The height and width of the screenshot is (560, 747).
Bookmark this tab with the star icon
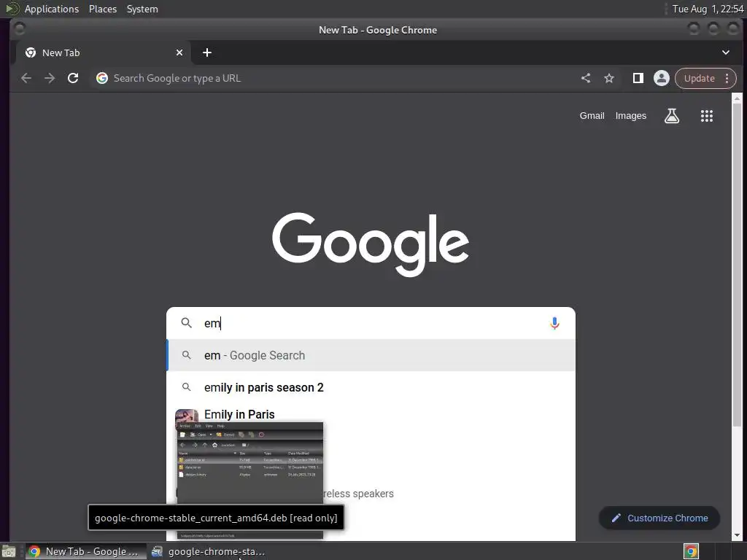[609, 78]
